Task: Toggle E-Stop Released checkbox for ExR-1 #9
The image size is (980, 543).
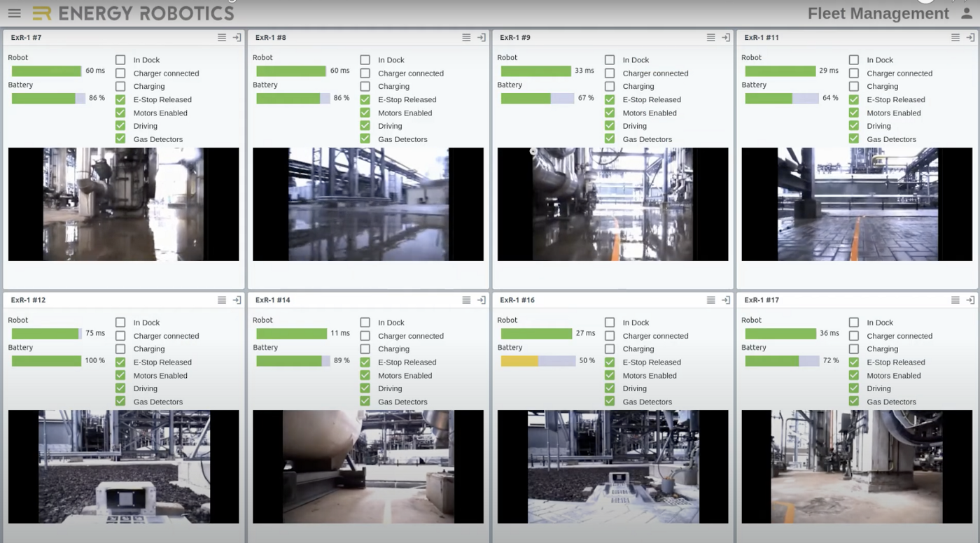Action: click(610, 100)
